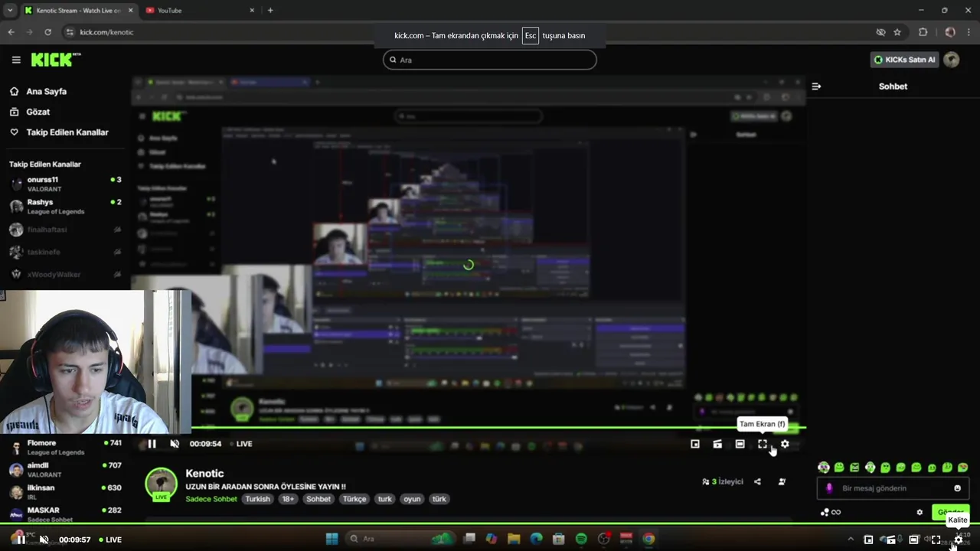Click Tam Ekran fullscreen icon
The image size is (980, 551).
[x=763, y=444]
